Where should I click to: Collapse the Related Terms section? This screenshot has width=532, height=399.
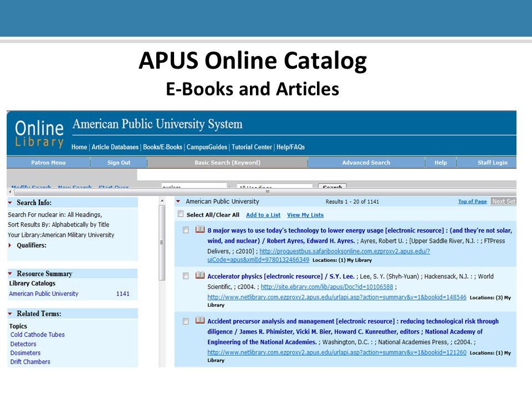(10, 314)
